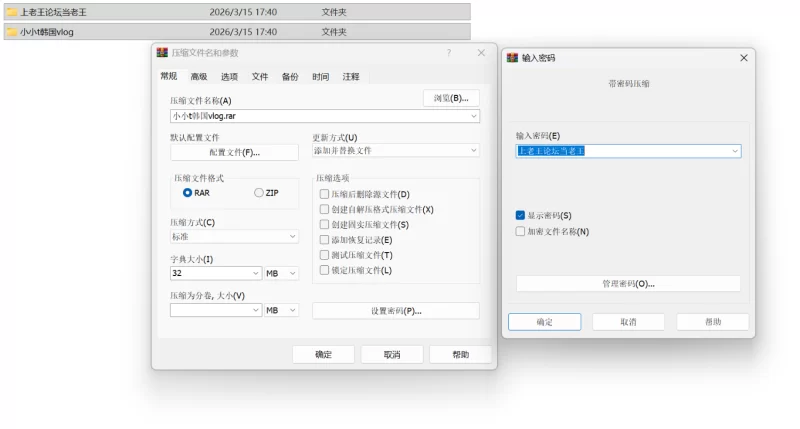Expand the 压缩为分卷 size dropdown

256,310
